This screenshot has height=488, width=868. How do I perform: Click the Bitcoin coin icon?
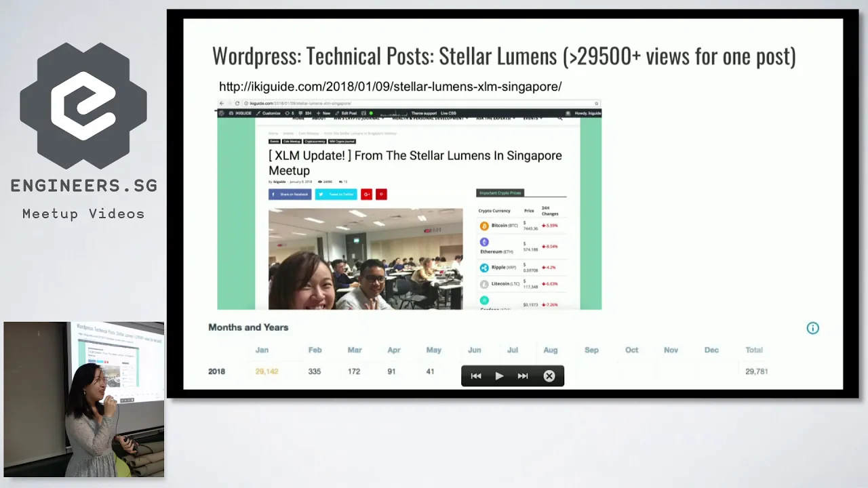[x=484, y=226]
